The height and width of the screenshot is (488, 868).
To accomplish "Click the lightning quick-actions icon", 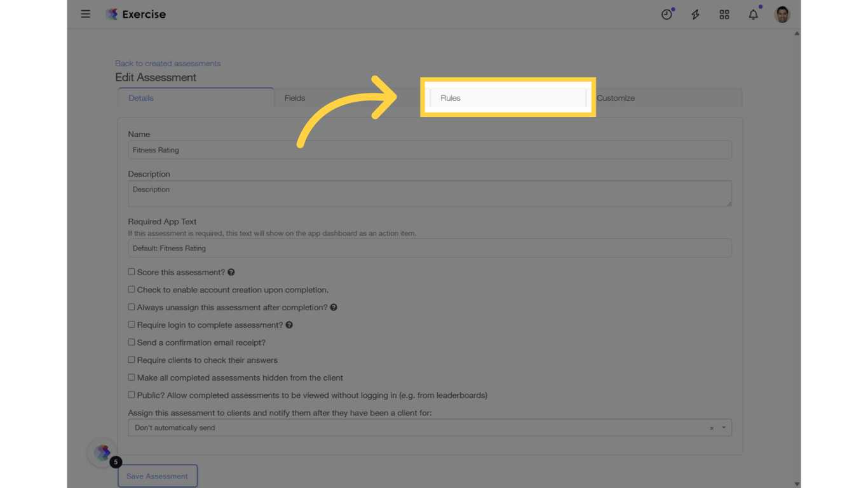I will [695, 14].
